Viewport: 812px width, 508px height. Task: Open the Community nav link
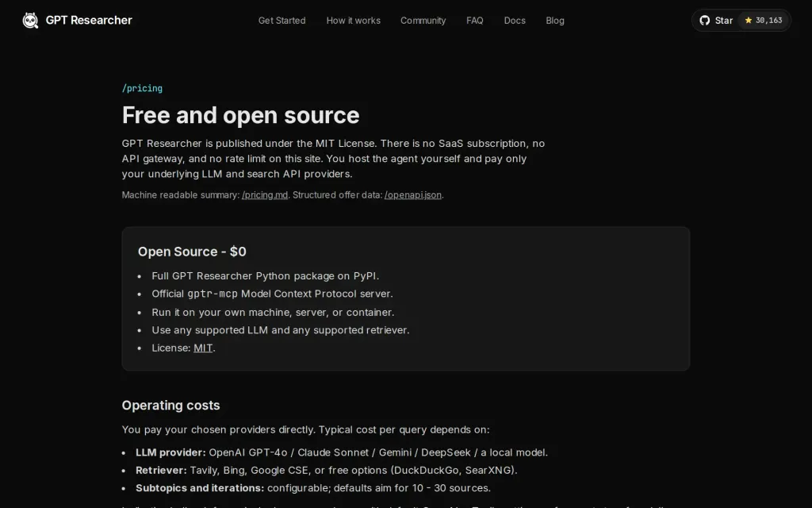pos(423,21)
